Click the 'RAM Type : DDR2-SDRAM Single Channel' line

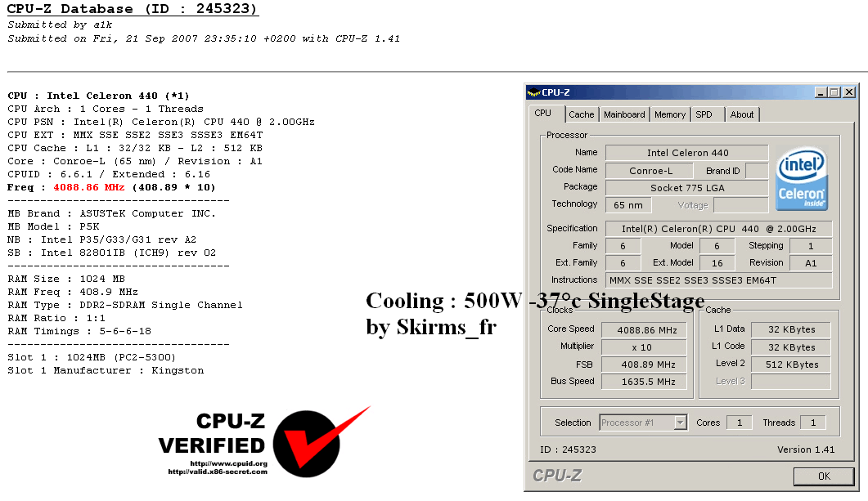(125, 305)
